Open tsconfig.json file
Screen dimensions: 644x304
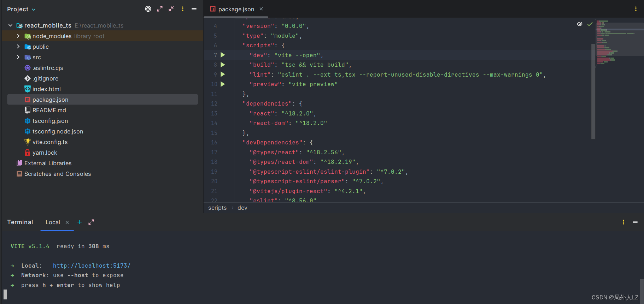[x=50, y=121]
